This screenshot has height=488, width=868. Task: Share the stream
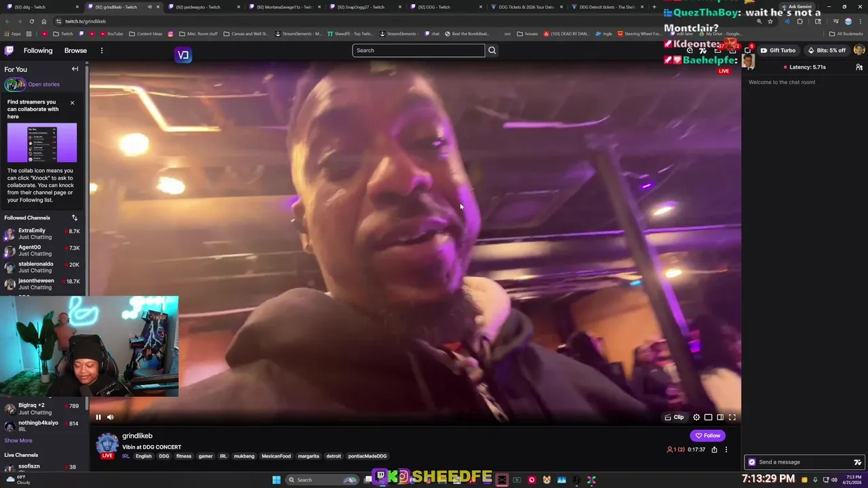pos(714,449)
